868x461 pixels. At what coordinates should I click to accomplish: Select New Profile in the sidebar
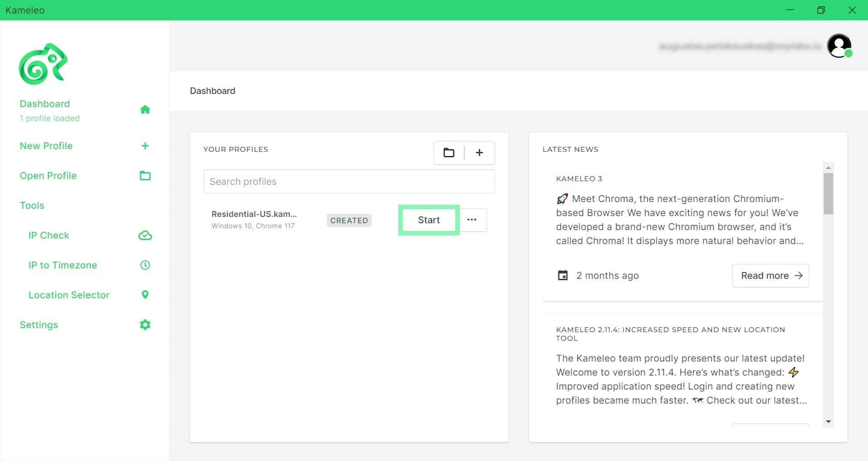tap(46, 146)
